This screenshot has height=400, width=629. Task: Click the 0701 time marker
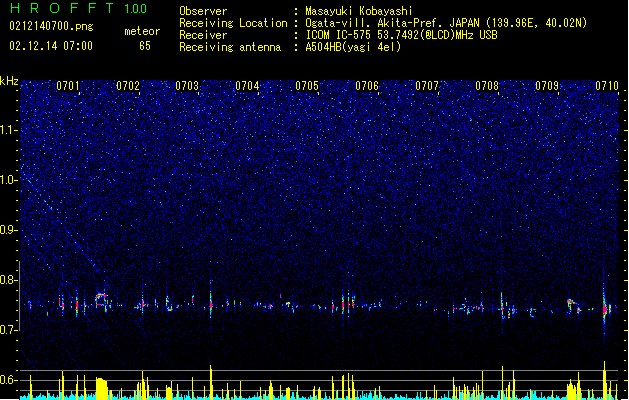tap(68, 86)
